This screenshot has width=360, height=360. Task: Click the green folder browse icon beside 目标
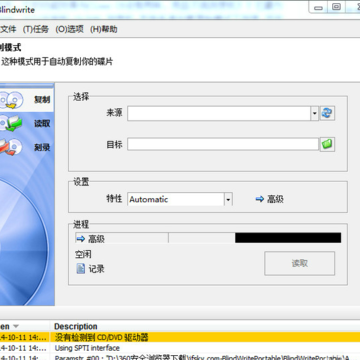[x=327, y=144]
